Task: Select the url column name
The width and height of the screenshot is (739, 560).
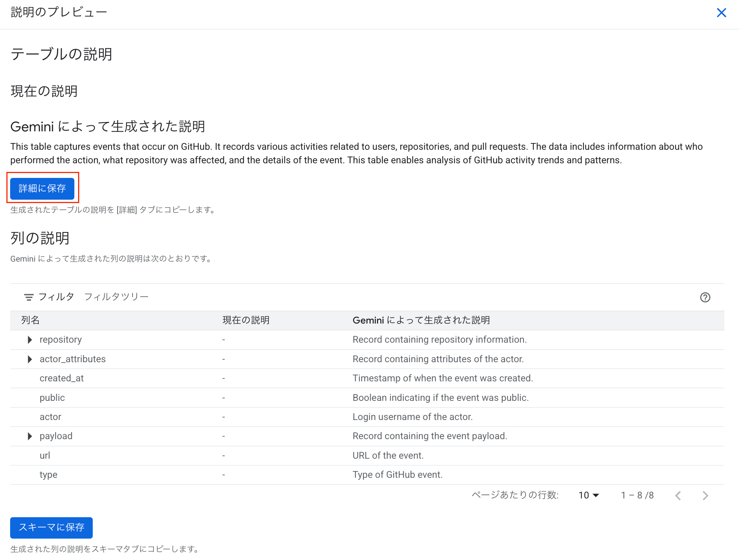Action: coord(45,456)
